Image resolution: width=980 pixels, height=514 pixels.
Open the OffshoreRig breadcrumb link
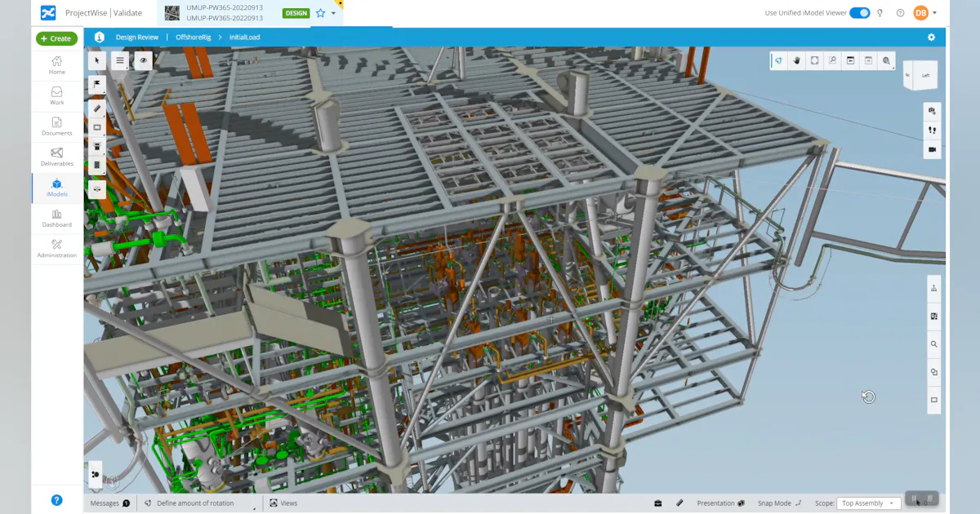tap(193, 37)
